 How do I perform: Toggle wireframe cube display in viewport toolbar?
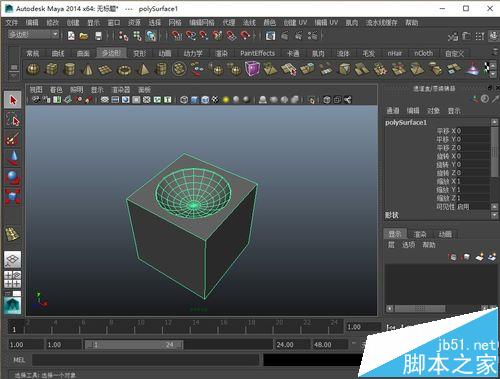pyautogui.click(x=184, y=100)
